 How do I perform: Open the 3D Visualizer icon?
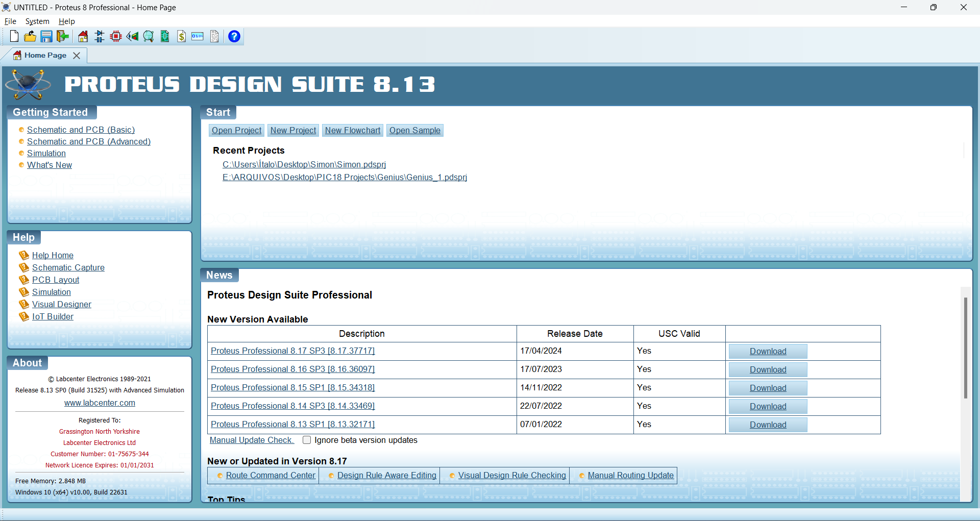pos(132,36)
